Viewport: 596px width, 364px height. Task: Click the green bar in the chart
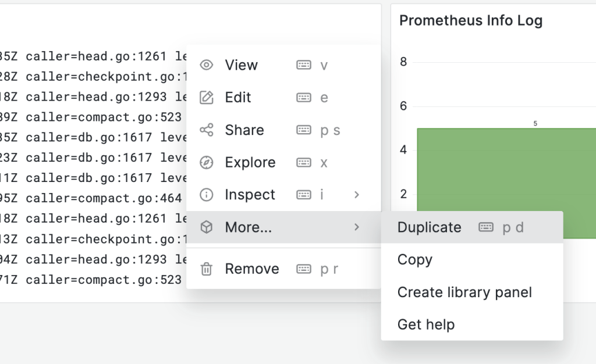click(506, 169)
